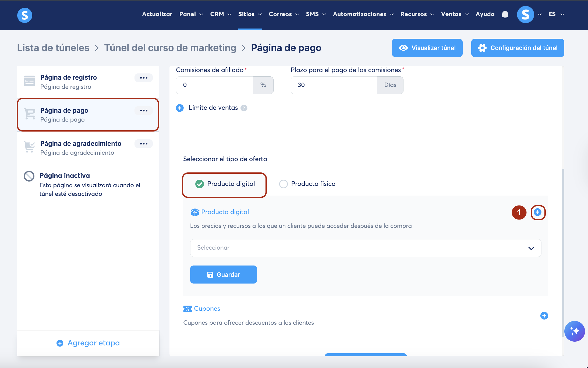
Task: Select Producto físico offer type
Action: pyautogui.click(x=284, y=184)
